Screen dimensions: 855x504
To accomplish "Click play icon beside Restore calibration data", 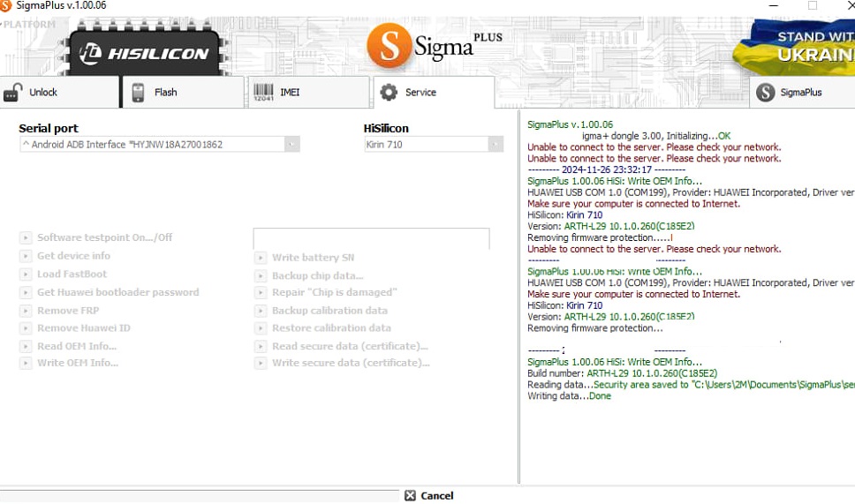I will point(261,328).
